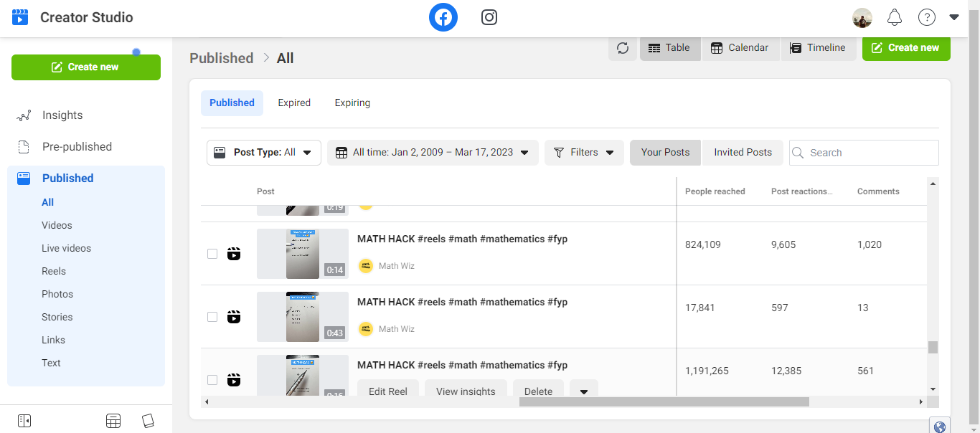The height and width of the screenshot is (433, 980).
Task: Click the vertical scrollbar down arrow
Action: [x=933, y=389]
